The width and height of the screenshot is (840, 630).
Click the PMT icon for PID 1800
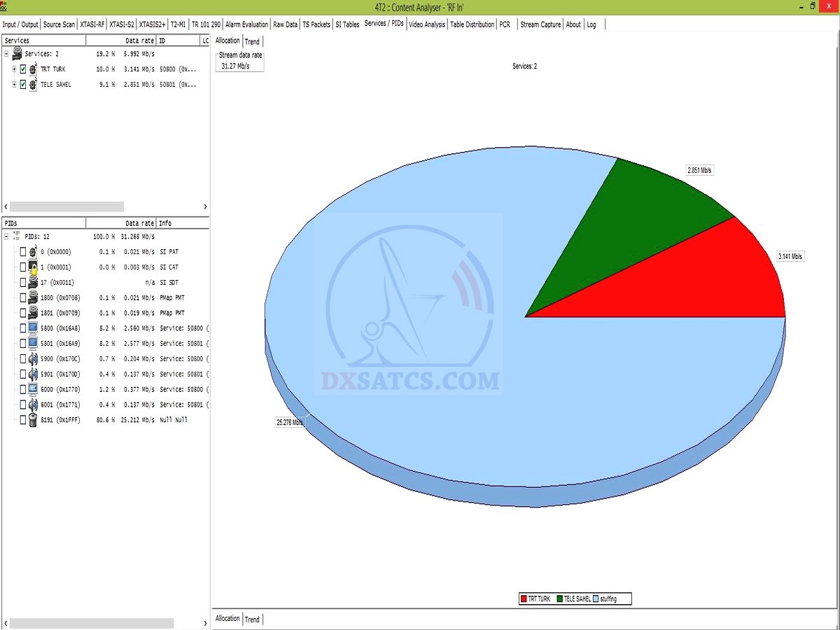(33, 298)
